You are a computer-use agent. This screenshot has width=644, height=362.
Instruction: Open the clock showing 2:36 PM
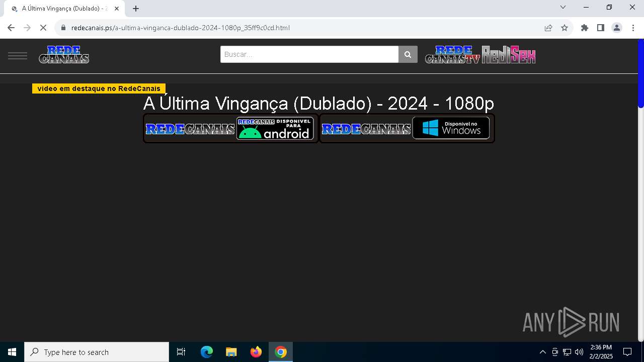(601, 352)
